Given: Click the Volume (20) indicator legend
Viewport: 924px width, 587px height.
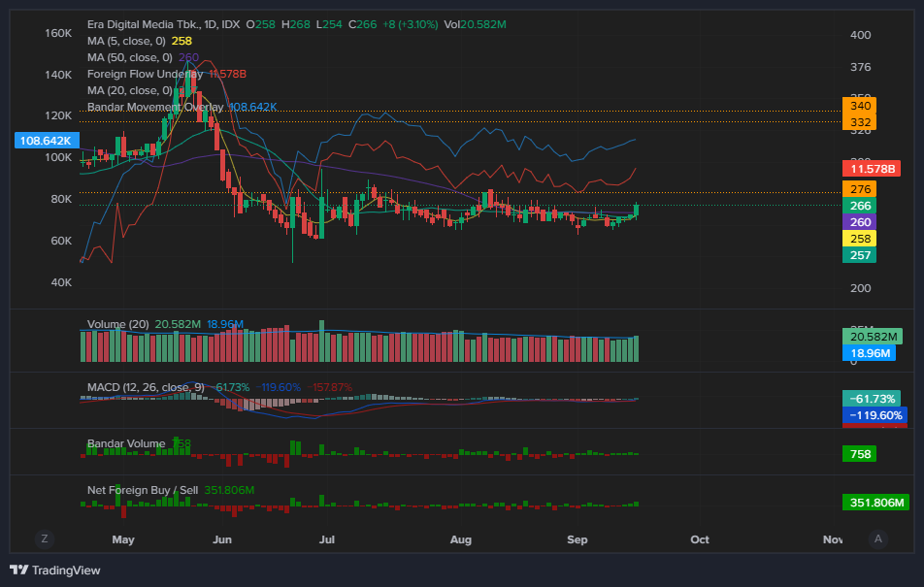Looking at the screenshot, I should [x=117, y=324].
